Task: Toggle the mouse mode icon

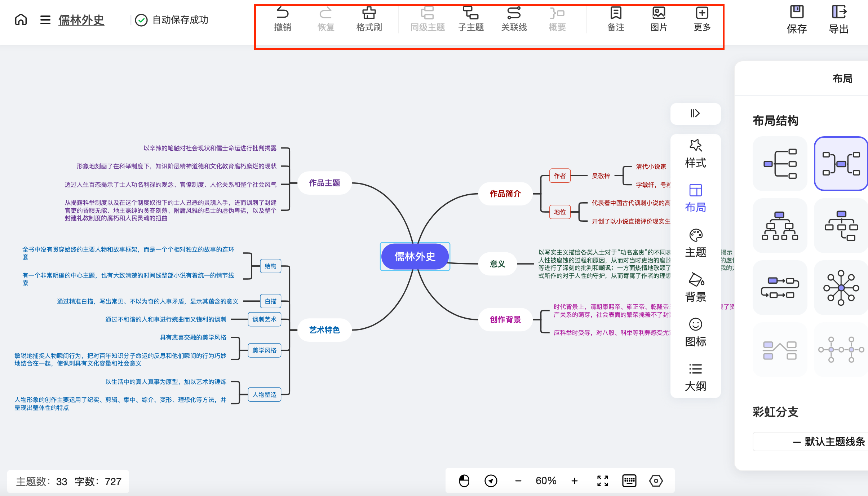Action: [464, 481]
